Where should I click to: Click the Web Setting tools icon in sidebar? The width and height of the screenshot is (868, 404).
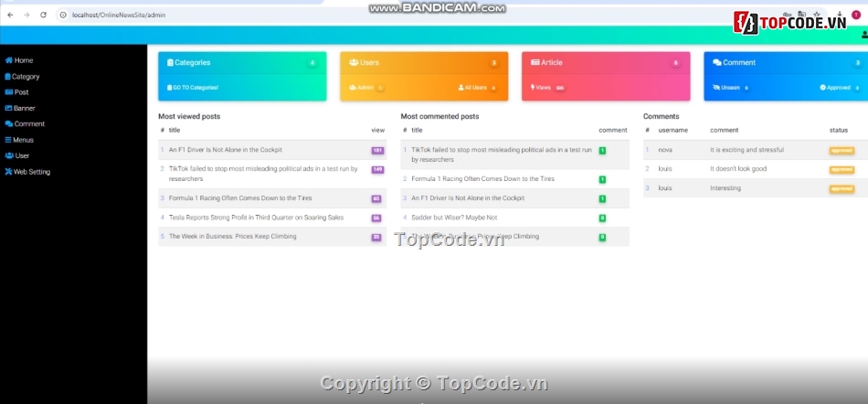click(8, 172)
